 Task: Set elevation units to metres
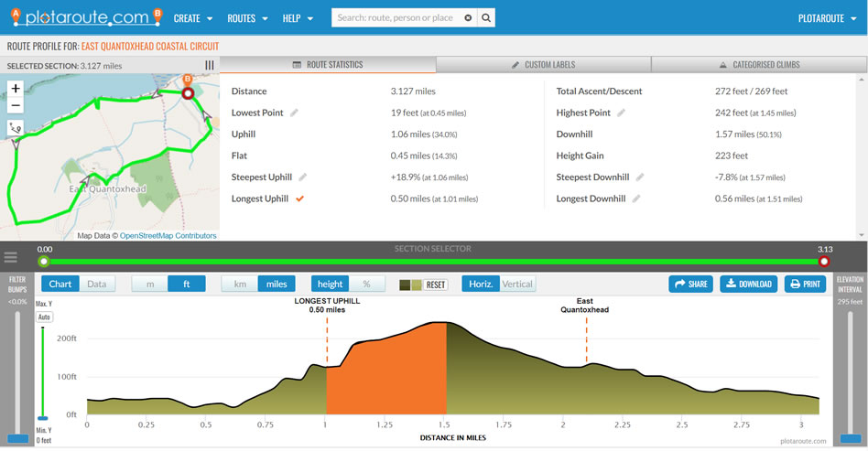tap(150, 284)
